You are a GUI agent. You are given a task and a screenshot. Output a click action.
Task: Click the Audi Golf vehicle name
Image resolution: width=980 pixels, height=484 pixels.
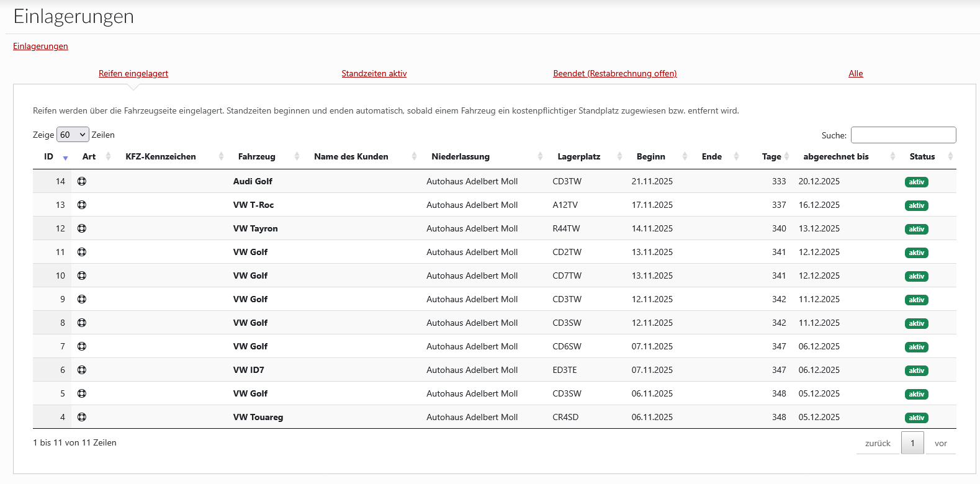pyautogui.click(x=253, y=181)
